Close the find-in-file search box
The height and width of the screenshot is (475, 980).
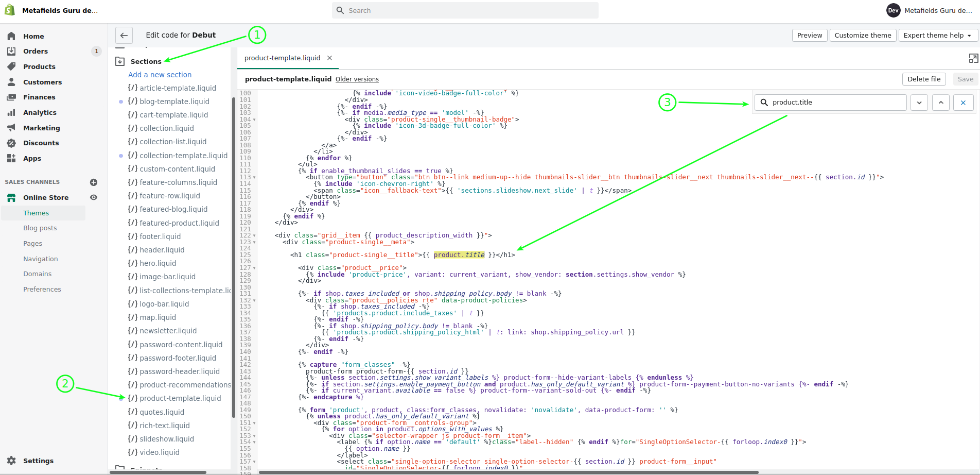(963, 103)
